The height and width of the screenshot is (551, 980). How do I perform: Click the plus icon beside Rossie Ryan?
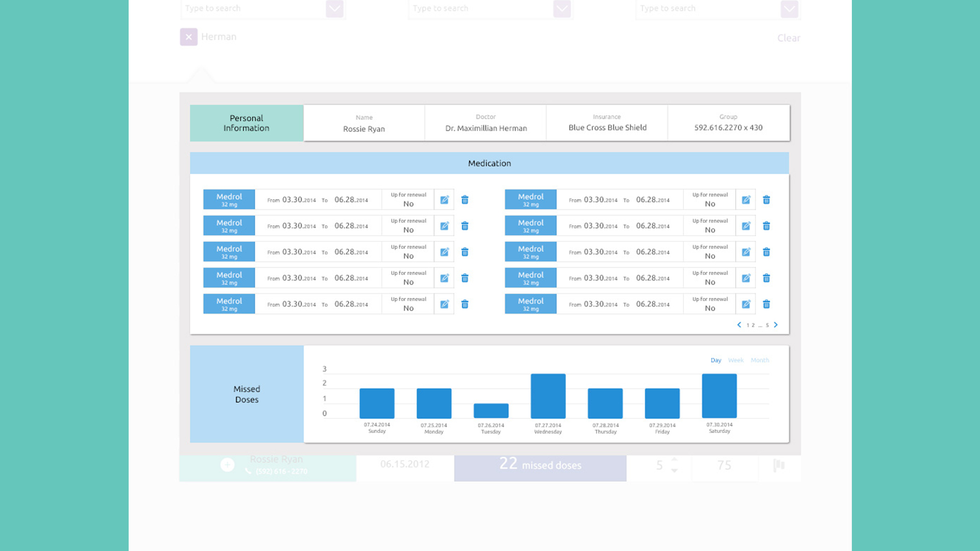coord(228,465)
